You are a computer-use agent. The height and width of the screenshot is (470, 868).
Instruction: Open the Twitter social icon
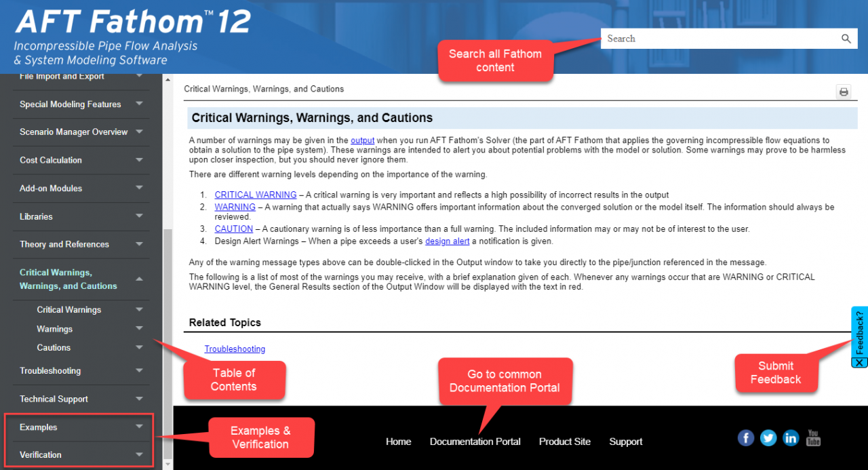(x=768, y=437)
